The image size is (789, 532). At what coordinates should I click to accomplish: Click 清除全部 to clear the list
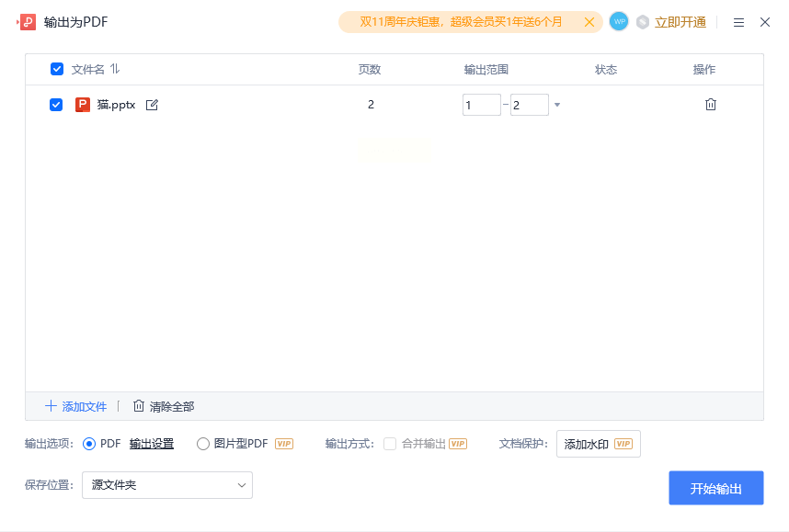coord(164,406)
